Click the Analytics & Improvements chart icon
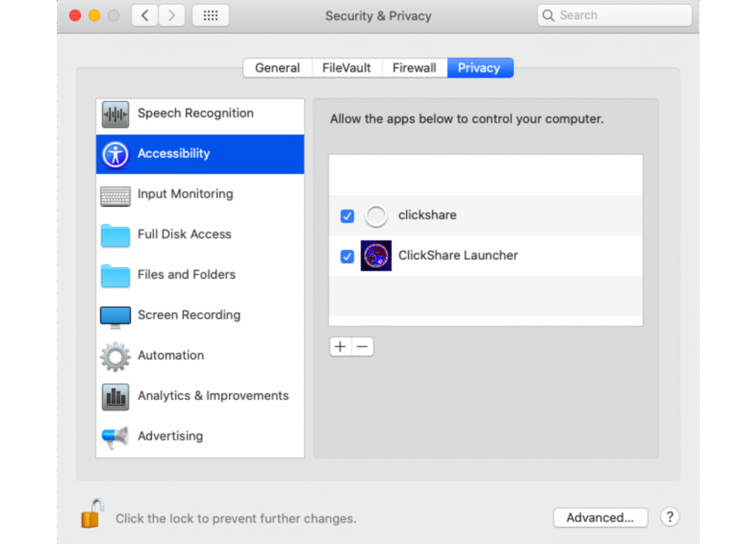Screen dimensions: 756x544 (x=115, y=397)
